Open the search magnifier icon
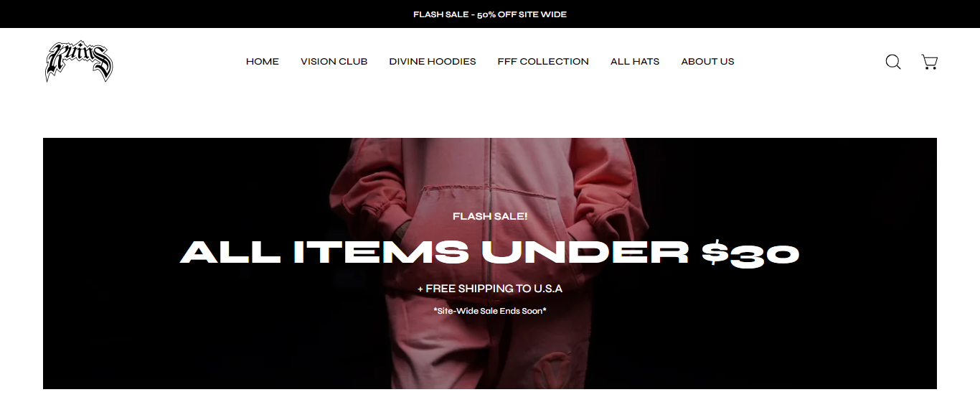The height and width of the screenshot is (415, 980). 893,62
